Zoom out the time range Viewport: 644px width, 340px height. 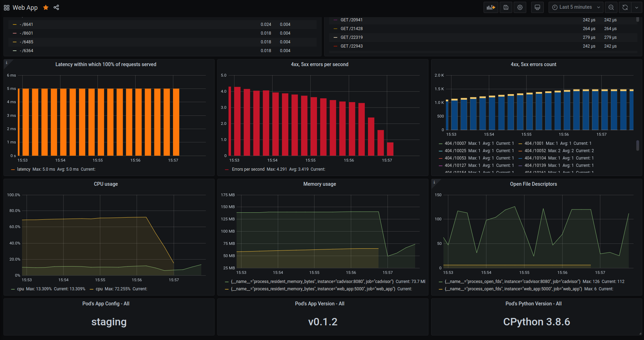tap(611, 7)
